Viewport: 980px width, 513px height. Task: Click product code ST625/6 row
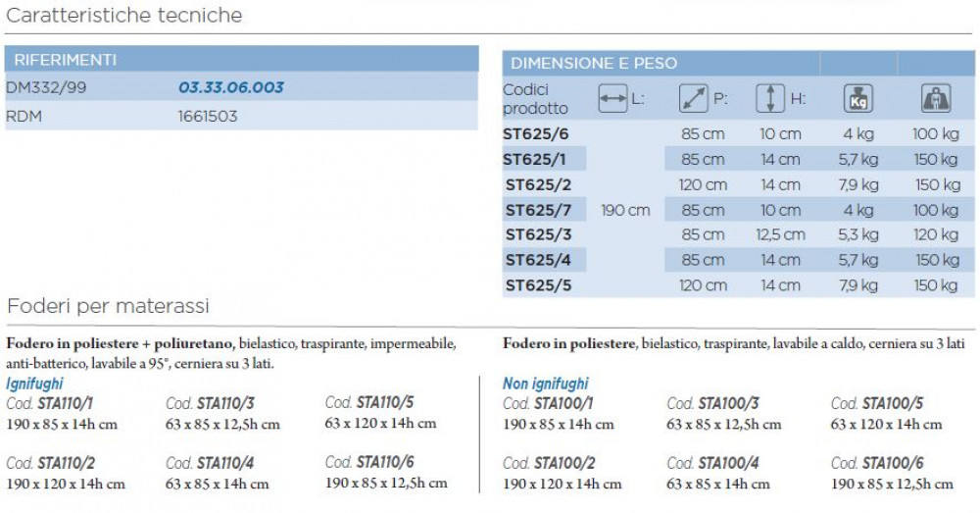[738, 133]
